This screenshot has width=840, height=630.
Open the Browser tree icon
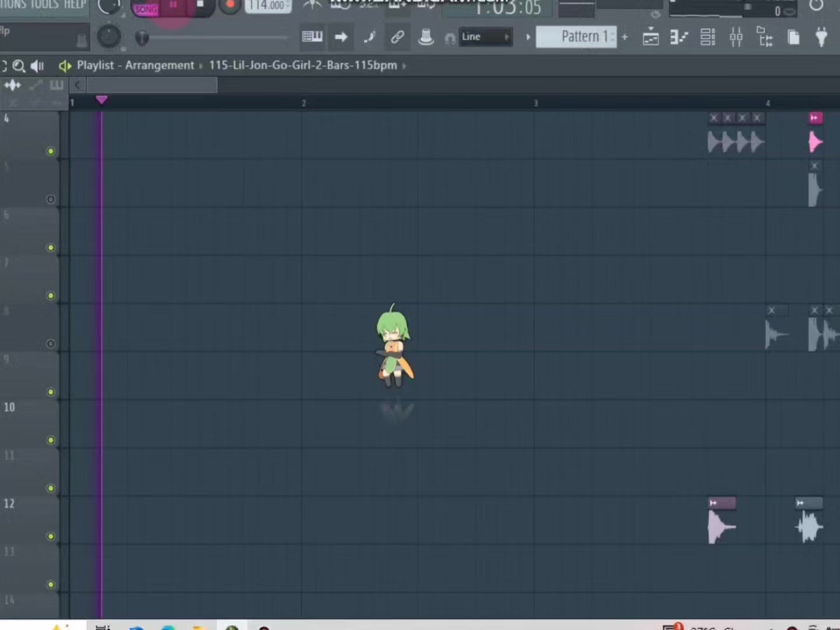tap(765, 37)
